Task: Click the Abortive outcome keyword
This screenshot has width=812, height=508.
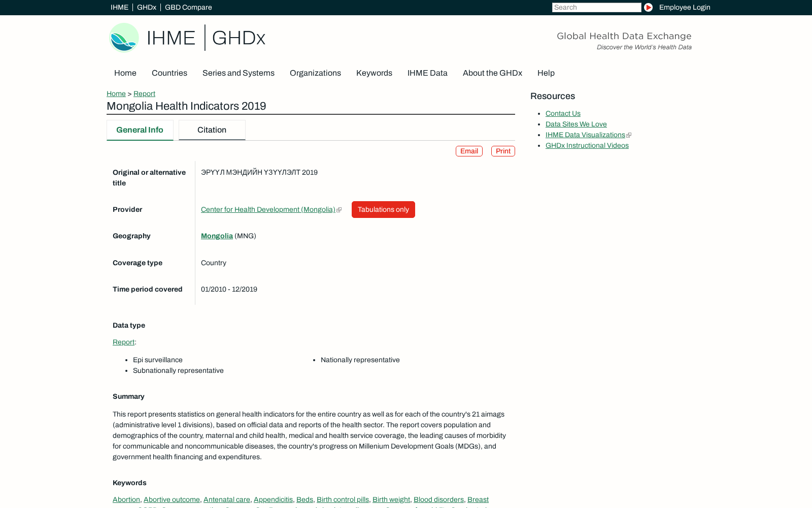Action: click(x=172, y=499)
